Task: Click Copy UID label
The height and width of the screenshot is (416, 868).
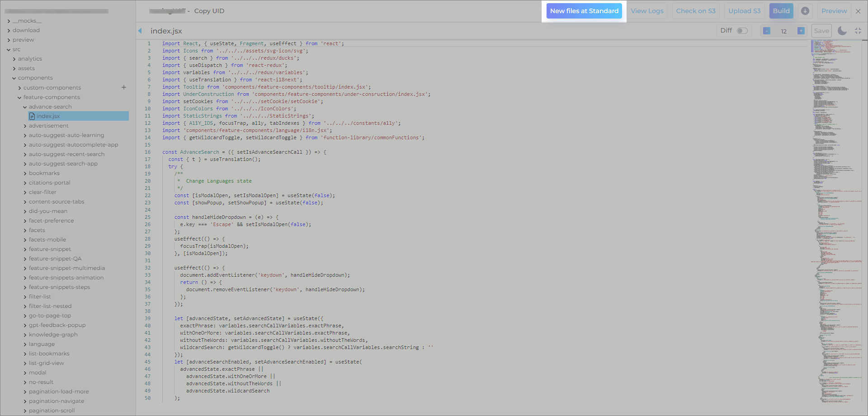Action: coord(209,11)
